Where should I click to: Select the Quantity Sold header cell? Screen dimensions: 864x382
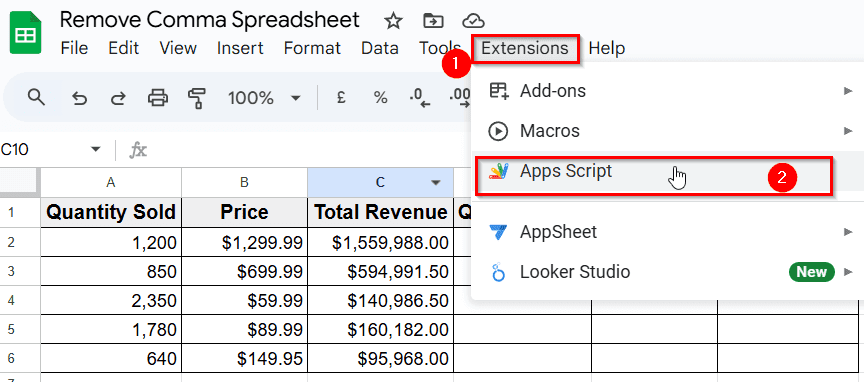click(x=111, y=212)
